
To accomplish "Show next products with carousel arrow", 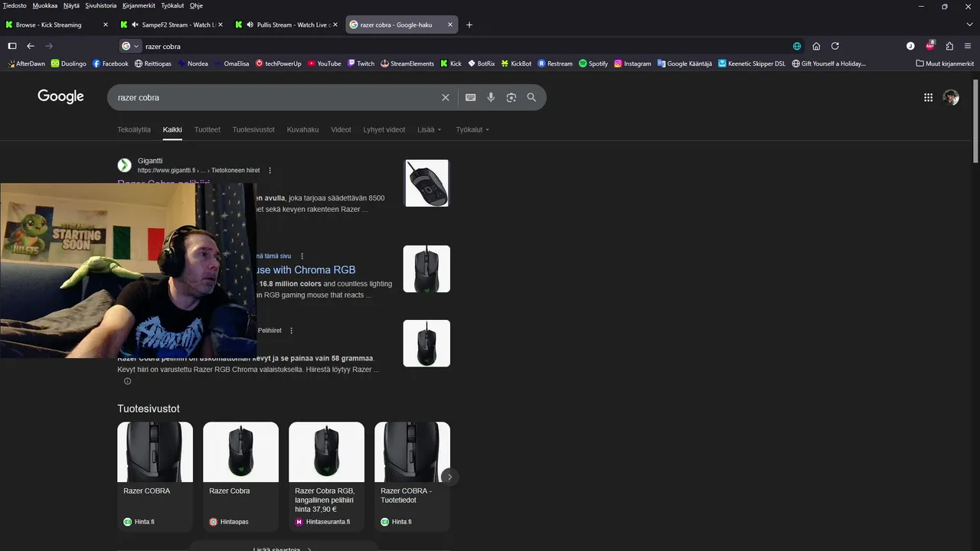I will pyautogui.click(x=449, y=477).
